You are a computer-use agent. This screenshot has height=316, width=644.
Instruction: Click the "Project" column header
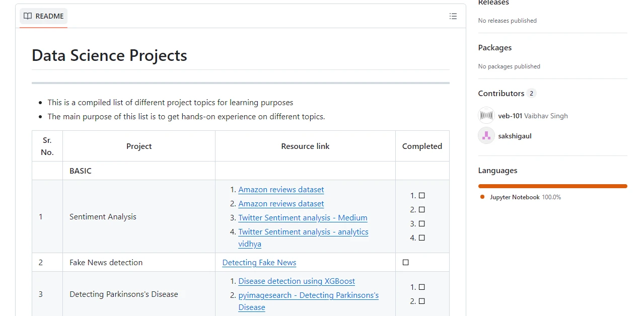pos(139,146)
